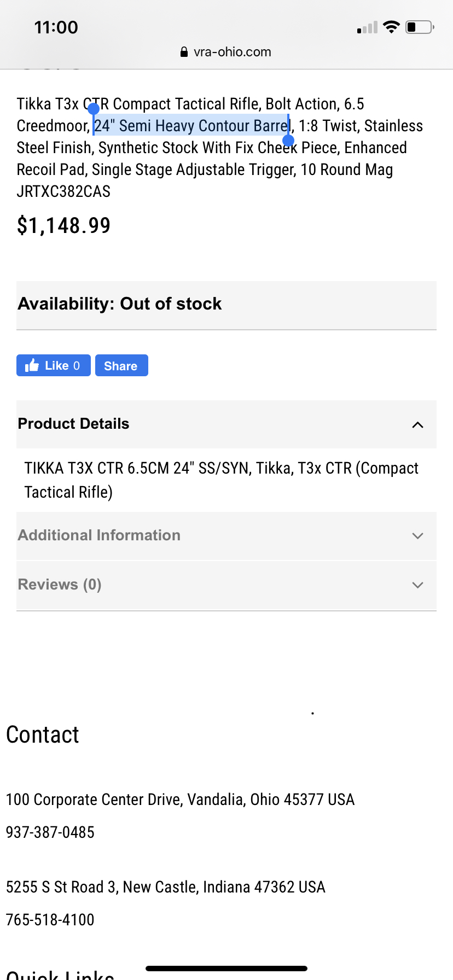Click the Facebook Like button
The width and height of the screenshot is (453, 980).
pyautogui.click(x=54, y=365)
